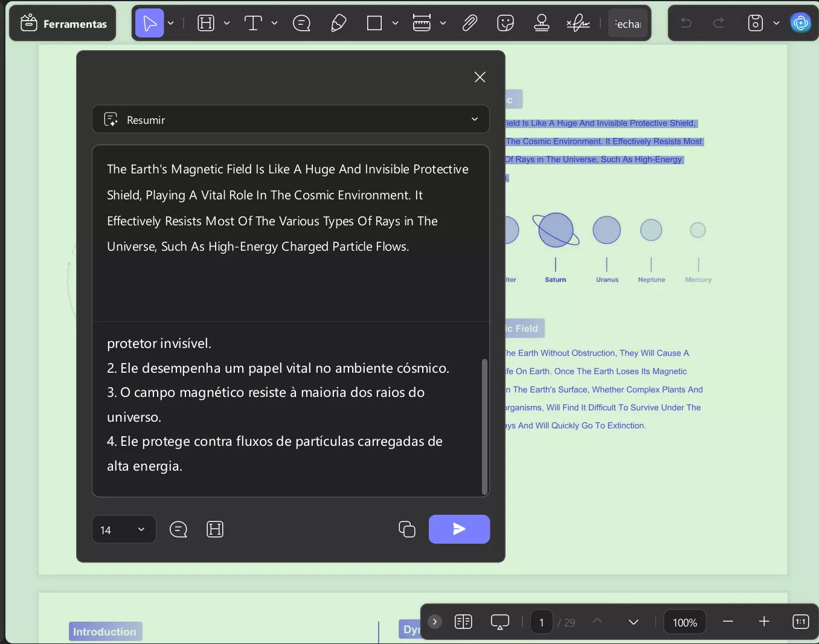Image resolution: width=819 pixels, height=644 pixels.
Task: Open the AI assistant icon
Action: click(x=801, y=23)
